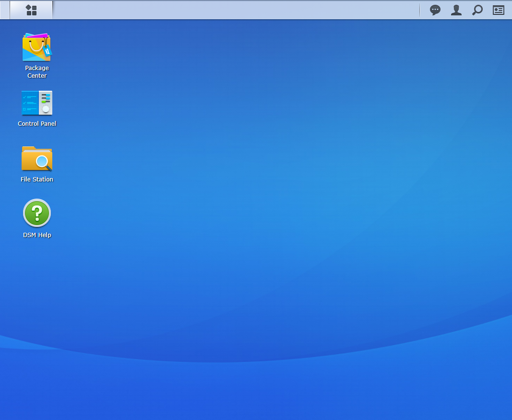Open the user account options icon
Image resolution: width=512 pixels, height=420 pixels.
(x=456, y=10)
